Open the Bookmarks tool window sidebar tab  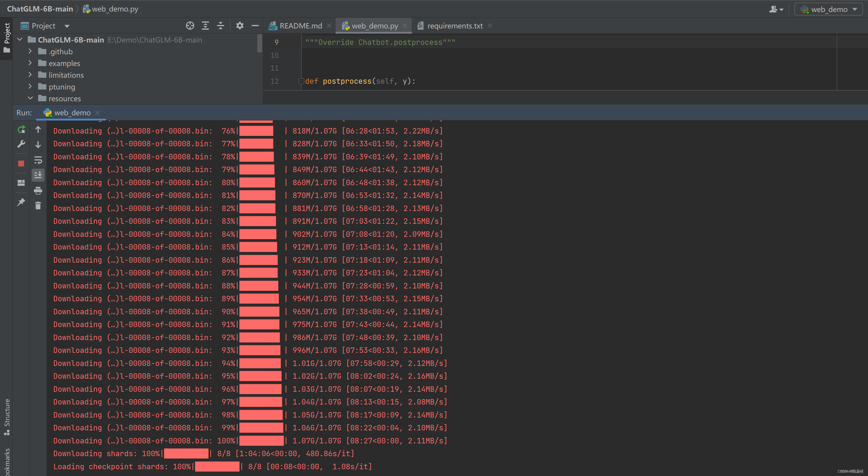pos(7,462)
